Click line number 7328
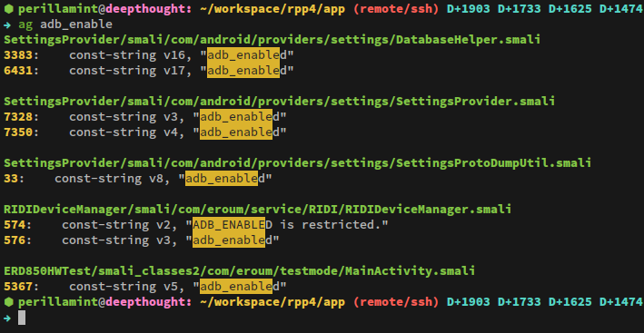Viewport: 644px width, 333px height. point(18,117)
